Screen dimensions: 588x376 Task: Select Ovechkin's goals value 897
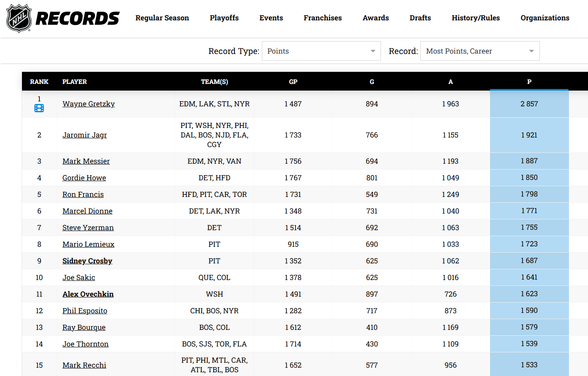[x=372, y=294]
